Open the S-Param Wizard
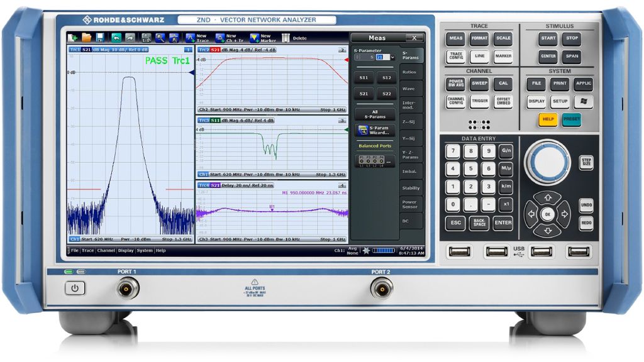 pyautogui.click(x=375, y=131)
